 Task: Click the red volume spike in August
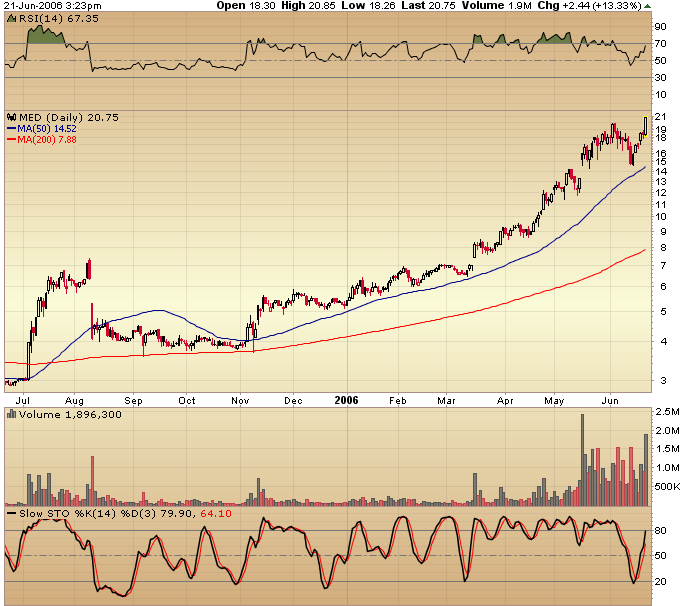tap(92, 481)
